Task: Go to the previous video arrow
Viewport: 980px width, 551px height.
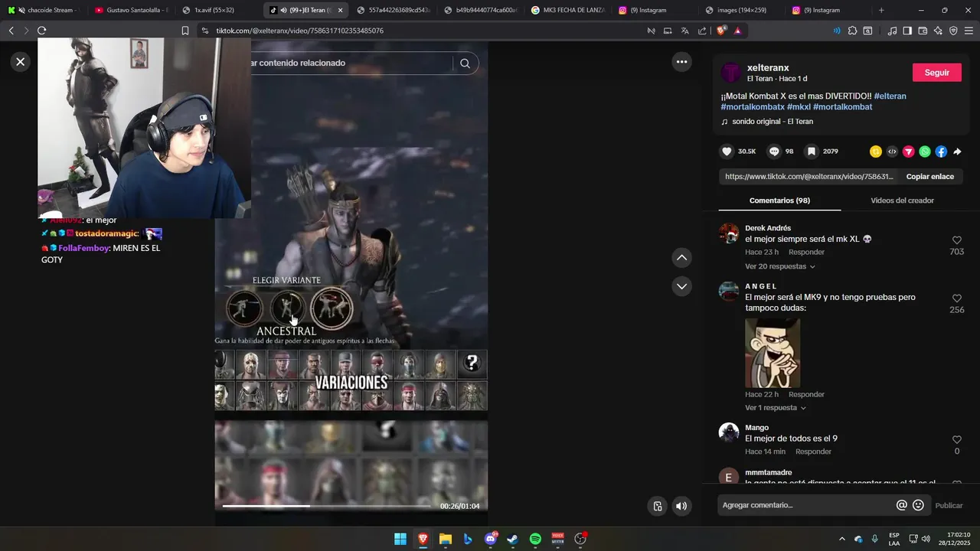Action: (x=681, y=258)
